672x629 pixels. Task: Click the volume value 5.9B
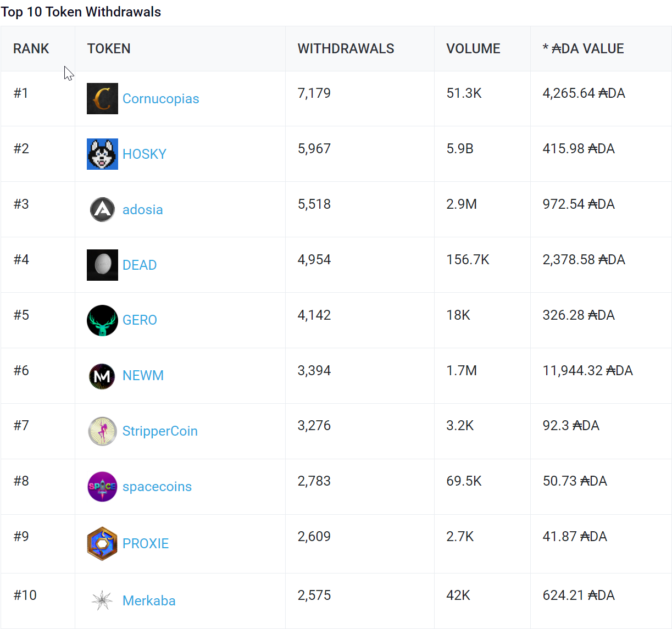460,149
